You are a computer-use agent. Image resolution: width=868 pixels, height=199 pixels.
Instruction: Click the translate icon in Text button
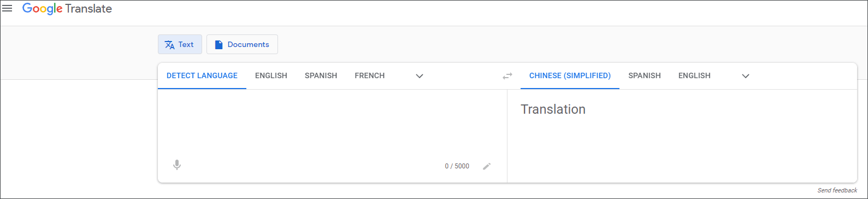tap(170, 45)
